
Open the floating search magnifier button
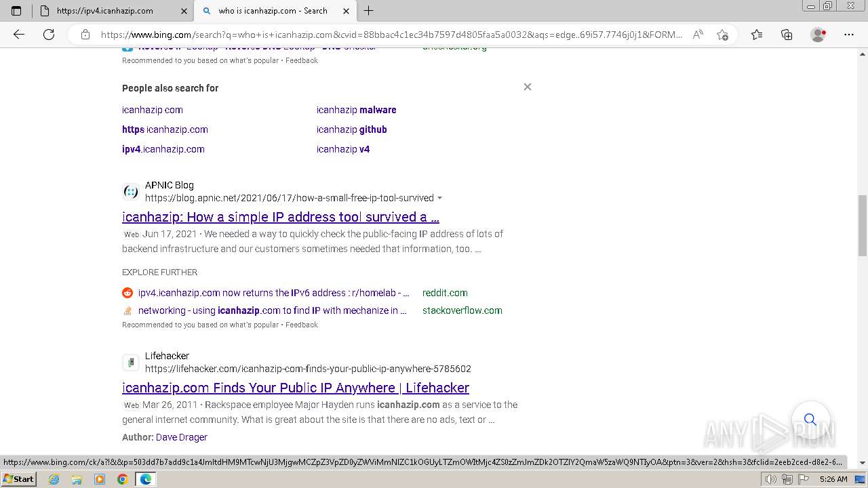pyautogui.click(x=810, y=420)
